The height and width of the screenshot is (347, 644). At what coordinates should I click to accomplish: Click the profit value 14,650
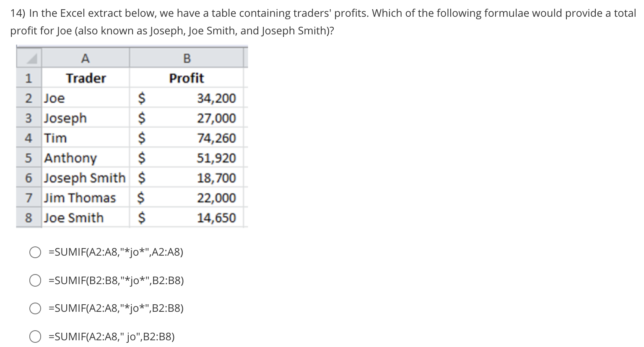(x=216, y=218)
